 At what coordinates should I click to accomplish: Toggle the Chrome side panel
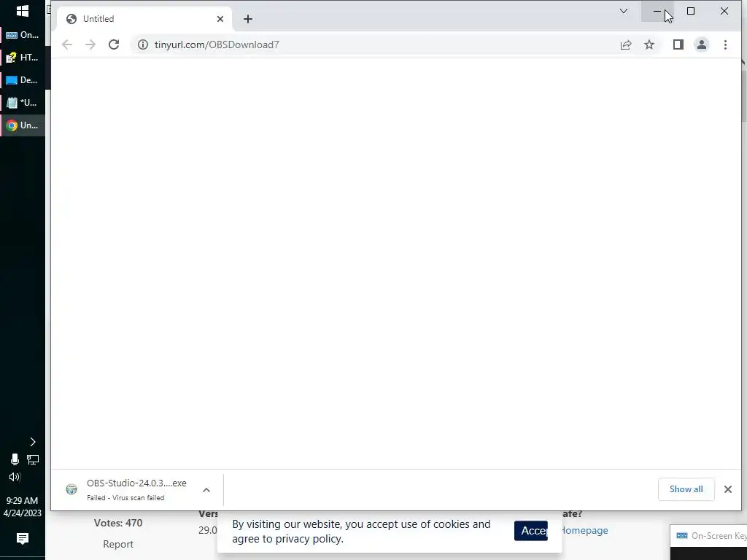tap(678, 44)
